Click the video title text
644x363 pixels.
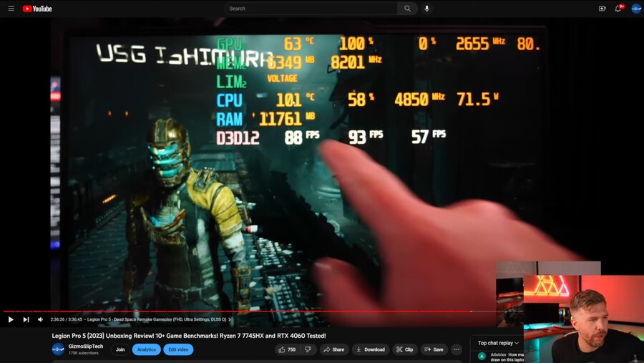188,336
